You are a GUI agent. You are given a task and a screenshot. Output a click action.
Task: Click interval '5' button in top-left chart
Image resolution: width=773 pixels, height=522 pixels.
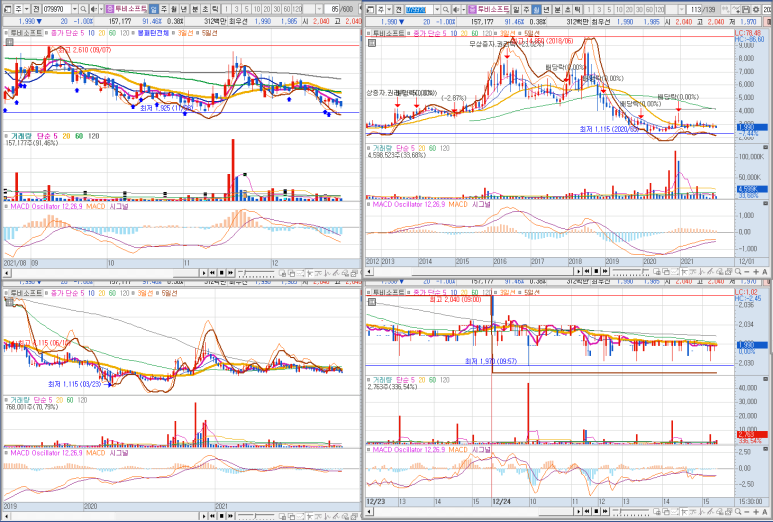coord(246,9)
